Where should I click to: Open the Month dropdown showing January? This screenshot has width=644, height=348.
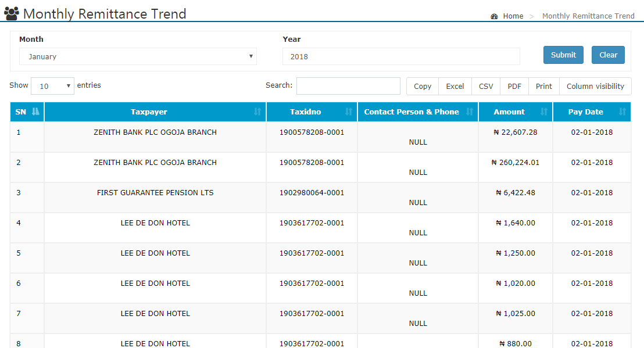click(138, 56)
